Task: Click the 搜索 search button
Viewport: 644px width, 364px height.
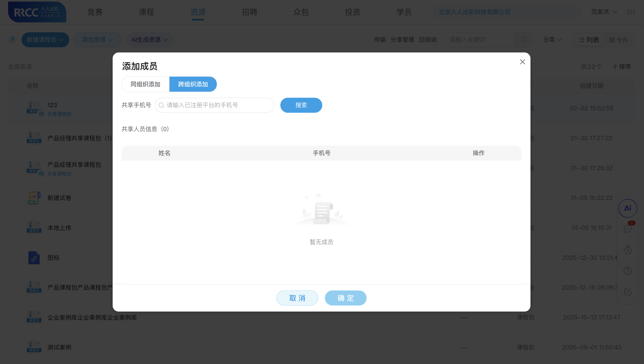Action: [x=301, y=105]
